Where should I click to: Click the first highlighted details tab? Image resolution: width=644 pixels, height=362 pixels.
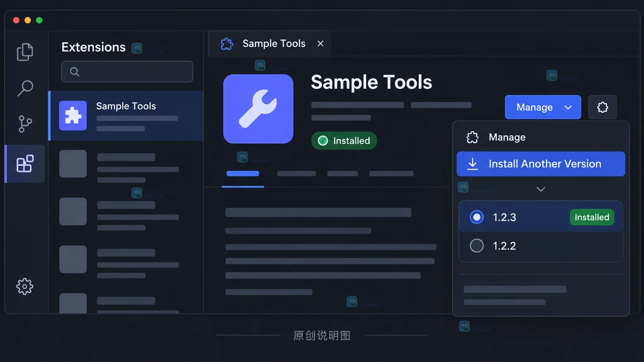pos(243,173)
